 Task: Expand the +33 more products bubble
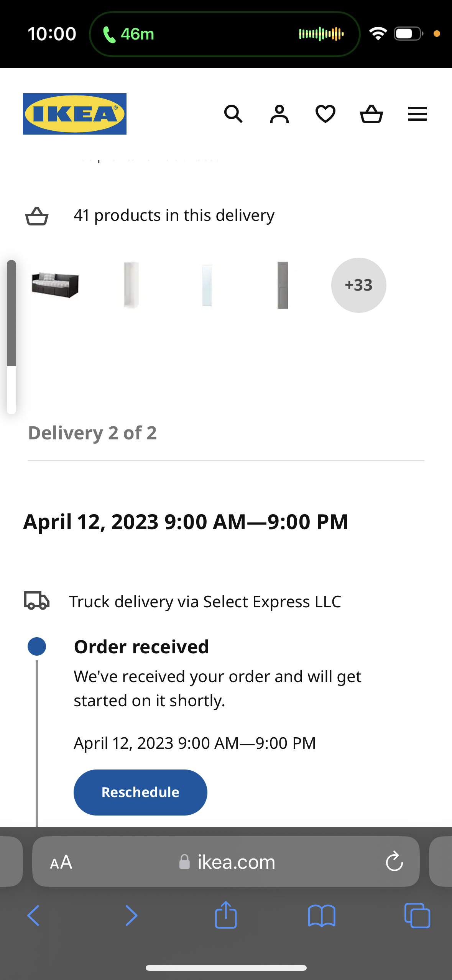pyautogui.click(x=358, y=285)
